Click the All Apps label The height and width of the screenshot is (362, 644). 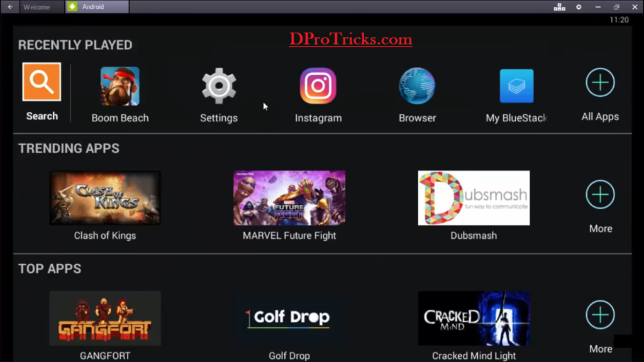point(600,117)
